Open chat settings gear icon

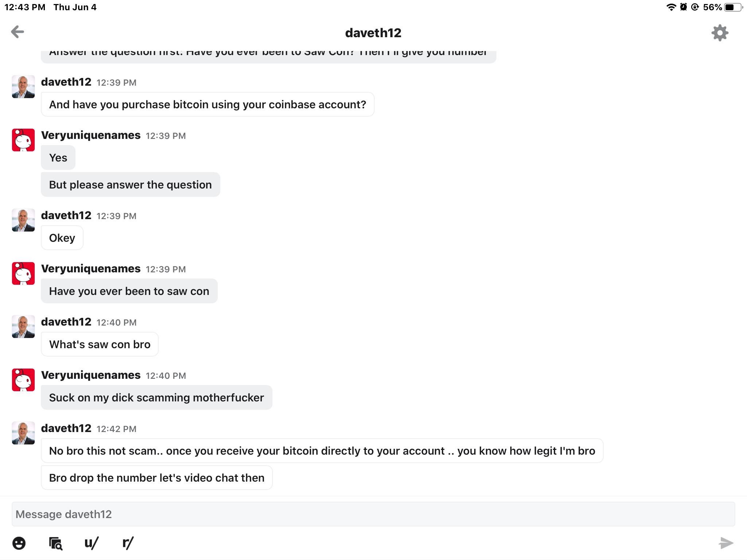click(x=720, y=33)
